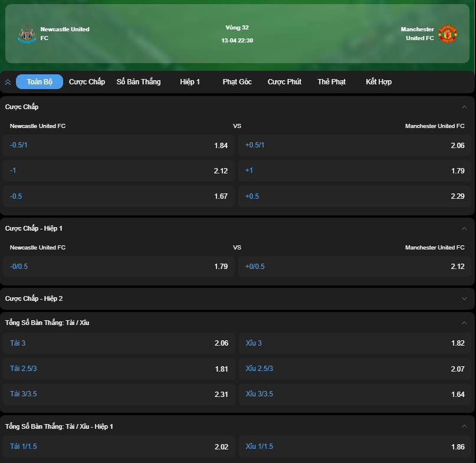476x463 pixels.
Task: Click the Newcastle United club crest
Action: pyautogui.click(x=27, y=34)
